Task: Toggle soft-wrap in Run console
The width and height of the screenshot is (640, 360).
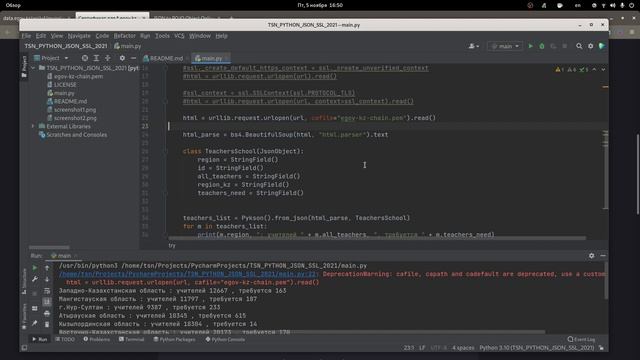Action: point(47,291)
